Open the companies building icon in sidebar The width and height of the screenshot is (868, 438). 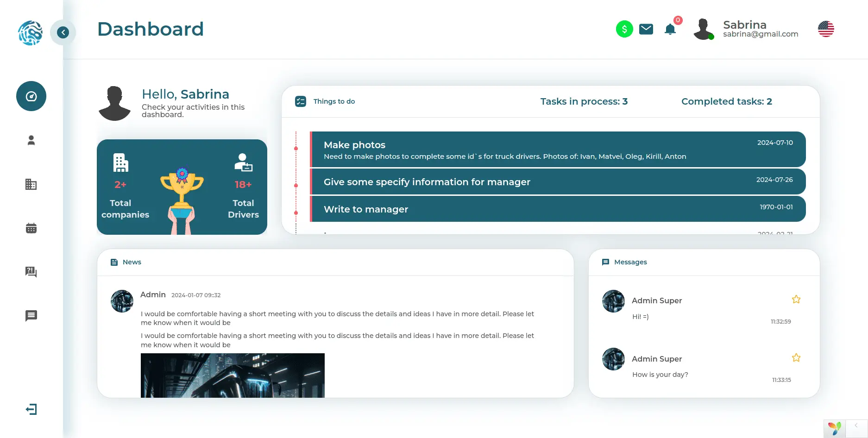tap(31, 184)
